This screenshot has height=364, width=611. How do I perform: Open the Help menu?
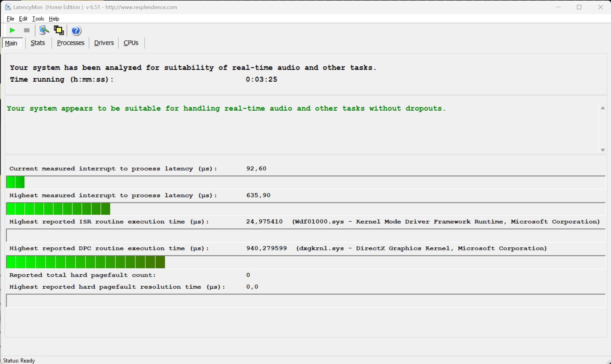pyautogui.click(x=54, y=19)
